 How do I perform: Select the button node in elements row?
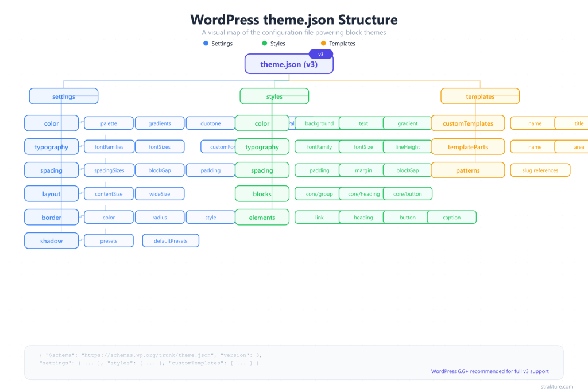(408, 218)
